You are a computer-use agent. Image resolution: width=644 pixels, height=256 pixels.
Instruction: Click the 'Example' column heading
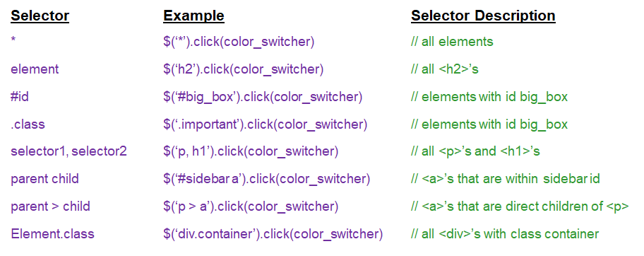(194, 16)
